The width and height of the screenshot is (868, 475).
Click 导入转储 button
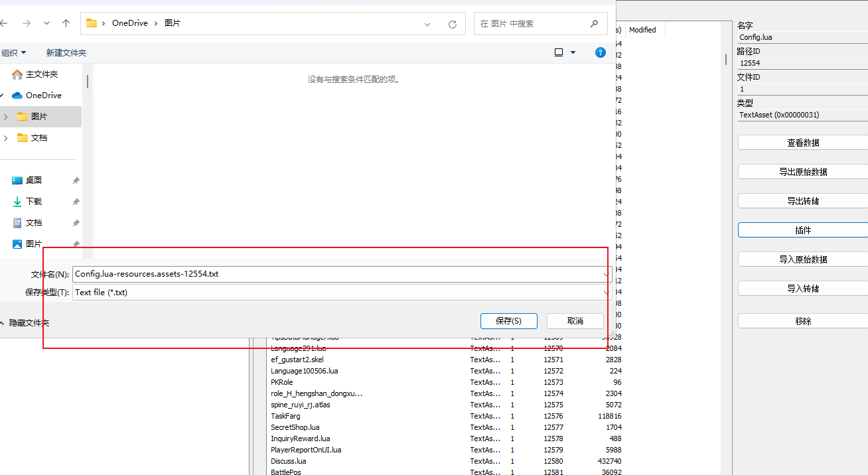[x=803, y=289]
